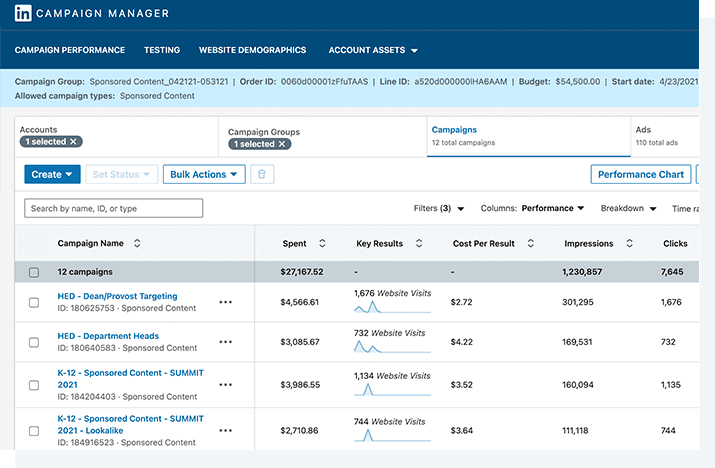Click the LinkedIn logo icon
The image size is (715, 468).
[23, 13]
